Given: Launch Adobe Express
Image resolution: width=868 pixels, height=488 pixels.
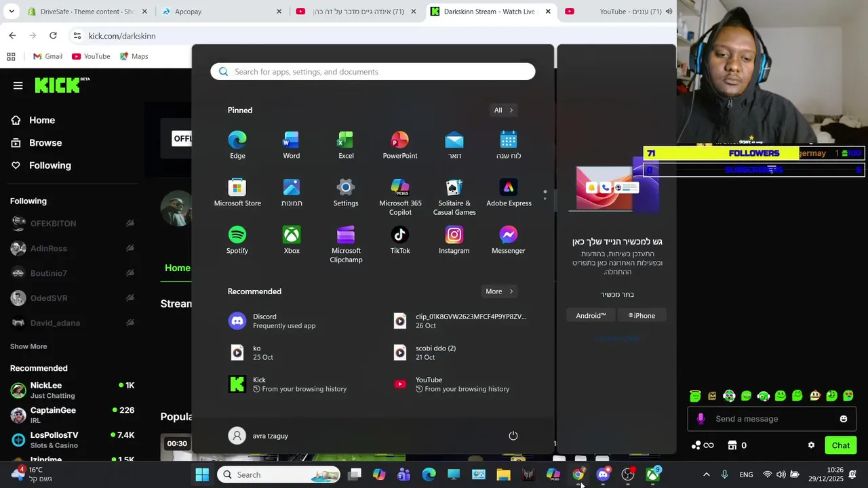Looking at the screenshot, I should click(x=509, y=192).
